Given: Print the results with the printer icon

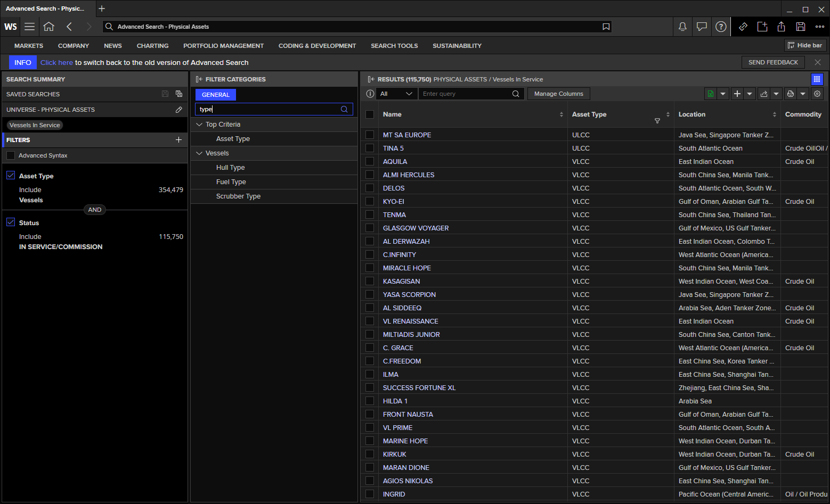Looking at the screenshot, I should (x=791, y=94).
